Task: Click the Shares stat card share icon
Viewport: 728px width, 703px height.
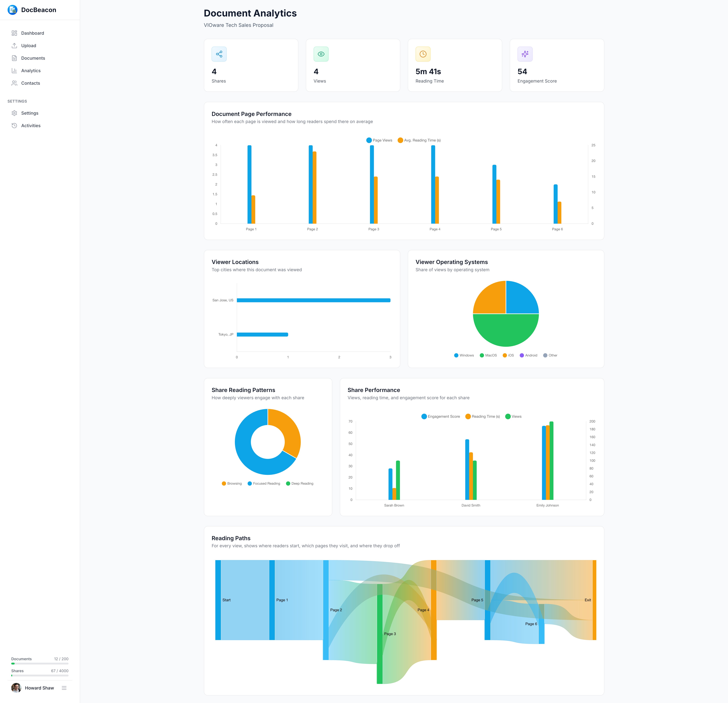Action: [219, 54]
